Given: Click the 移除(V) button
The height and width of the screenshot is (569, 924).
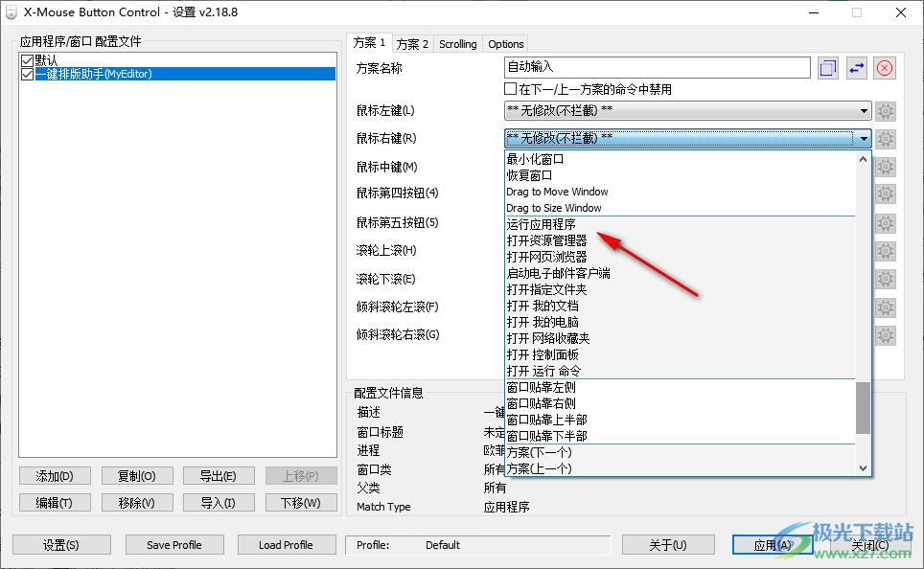Looking at the screenshot, I should pyautogui.click(x=137, y=503).
